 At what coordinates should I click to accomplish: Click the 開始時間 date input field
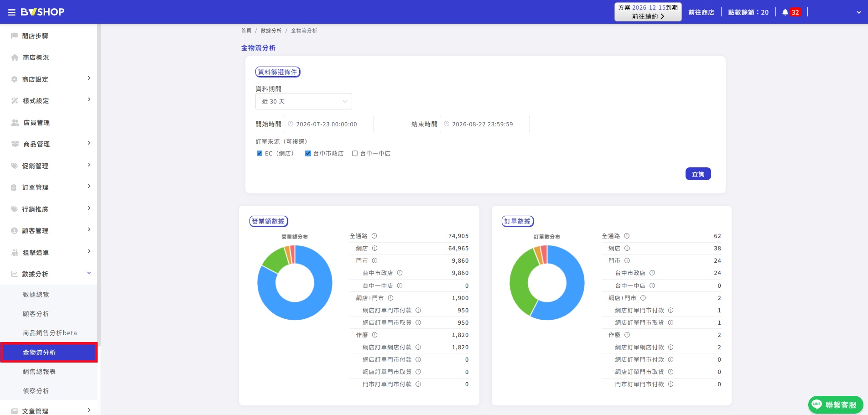click(x=329, y=124)
